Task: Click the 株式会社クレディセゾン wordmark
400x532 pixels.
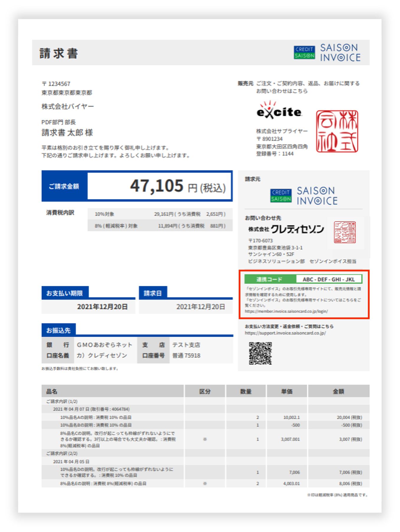Action: click(286, 229)
